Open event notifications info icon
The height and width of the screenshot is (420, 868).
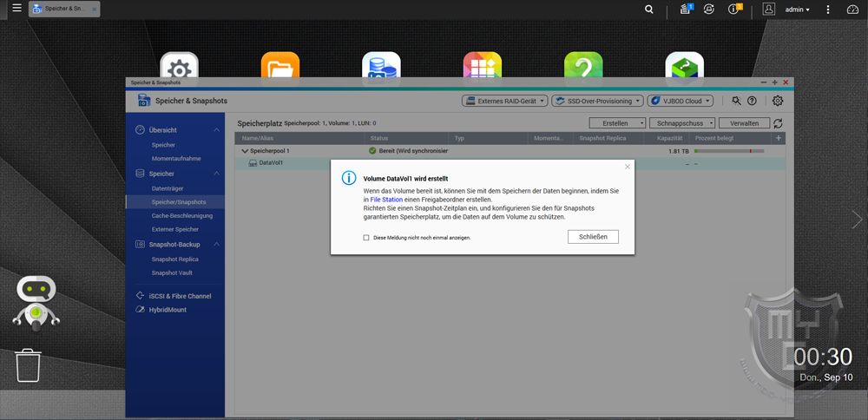point(735,10)
